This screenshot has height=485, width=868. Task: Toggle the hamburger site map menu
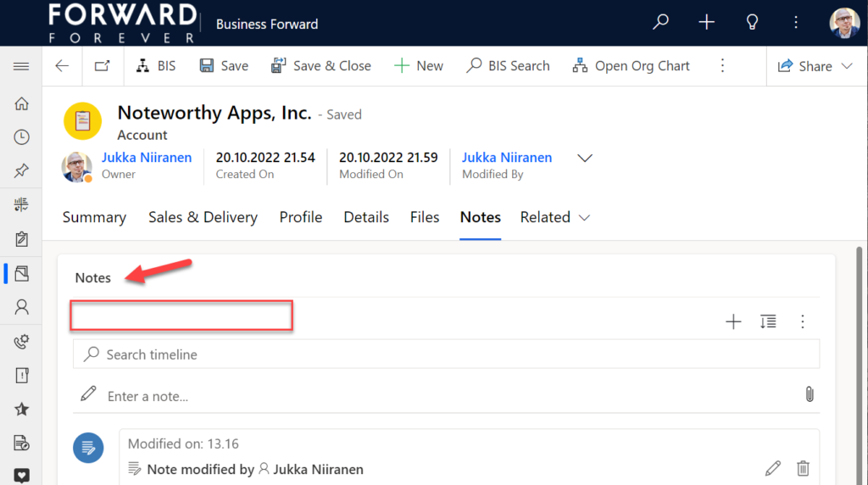click(x=21, y=66)
